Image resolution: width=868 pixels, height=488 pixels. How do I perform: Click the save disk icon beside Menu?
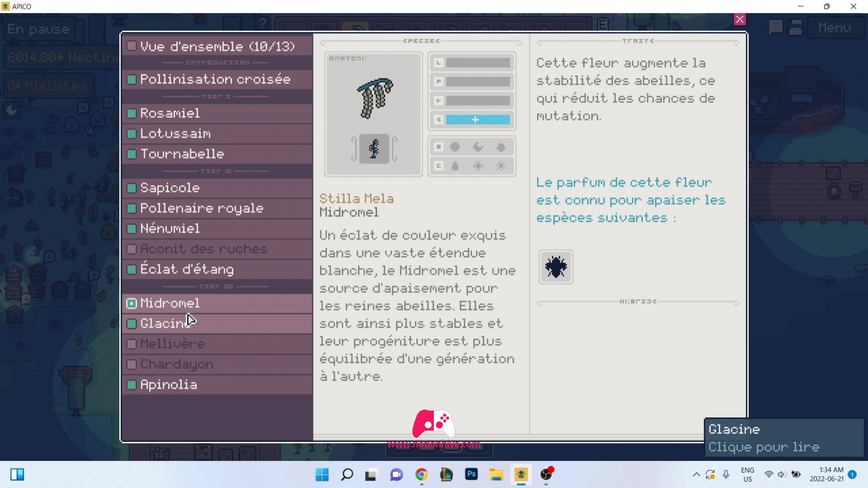[796, 27]
